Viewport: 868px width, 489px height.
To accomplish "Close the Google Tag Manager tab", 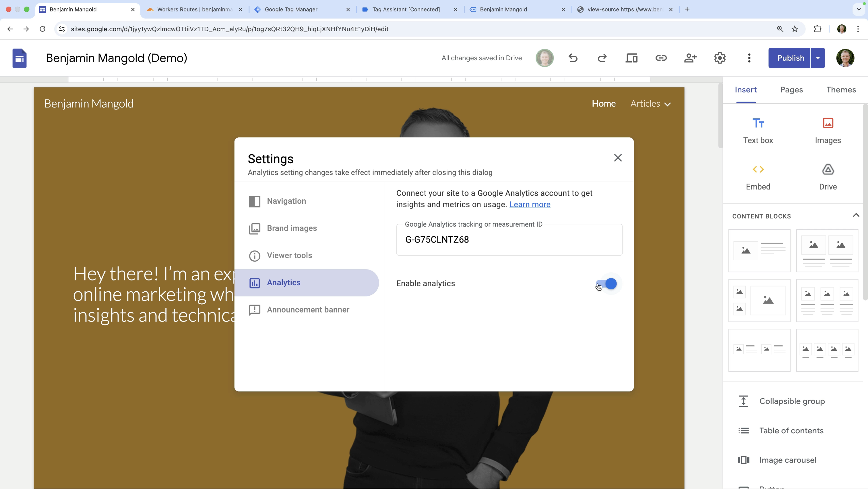I will 348,9.
